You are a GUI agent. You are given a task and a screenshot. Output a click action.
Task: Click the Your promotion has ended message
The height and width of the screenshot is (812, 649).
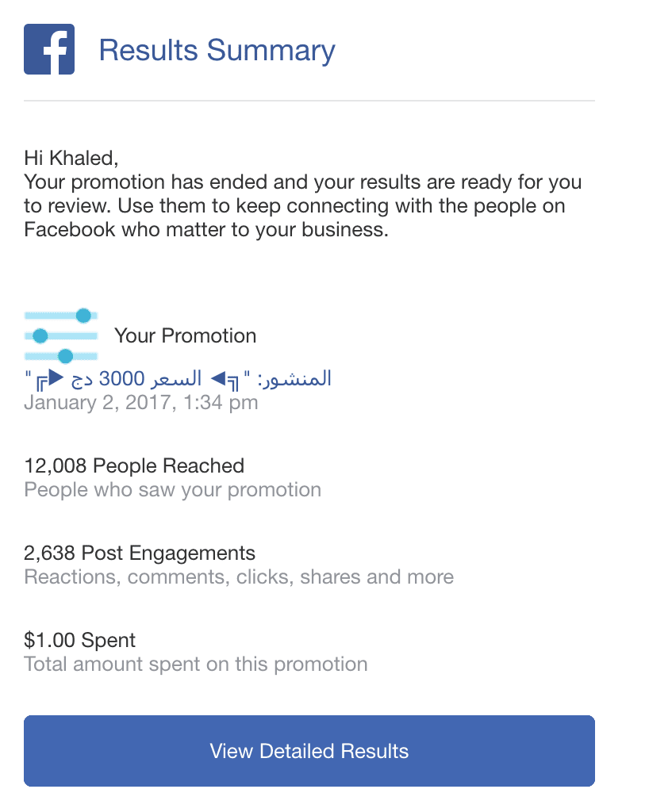tap(302, 182)
